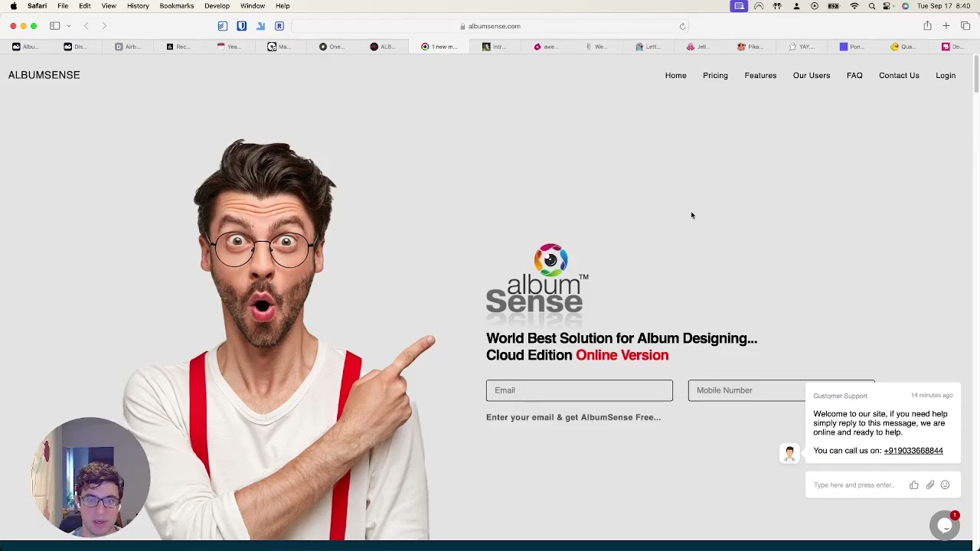
Task: Call the +919033668844 phone link
Action: (913, 451)
